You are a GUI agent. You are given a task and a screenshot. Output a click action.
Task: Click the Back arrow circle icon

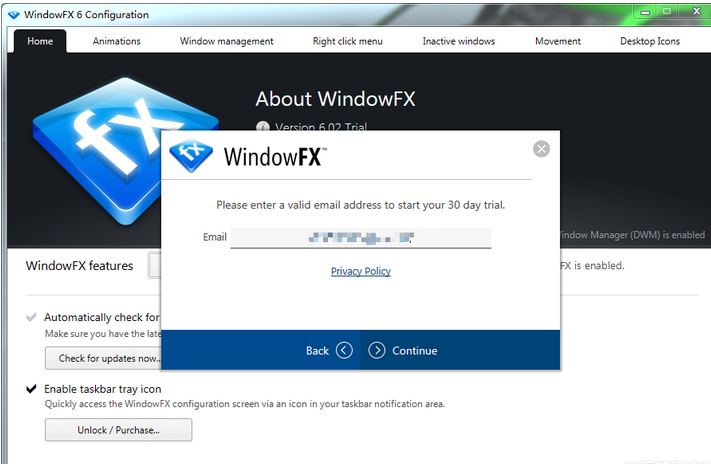click(344, 350)
